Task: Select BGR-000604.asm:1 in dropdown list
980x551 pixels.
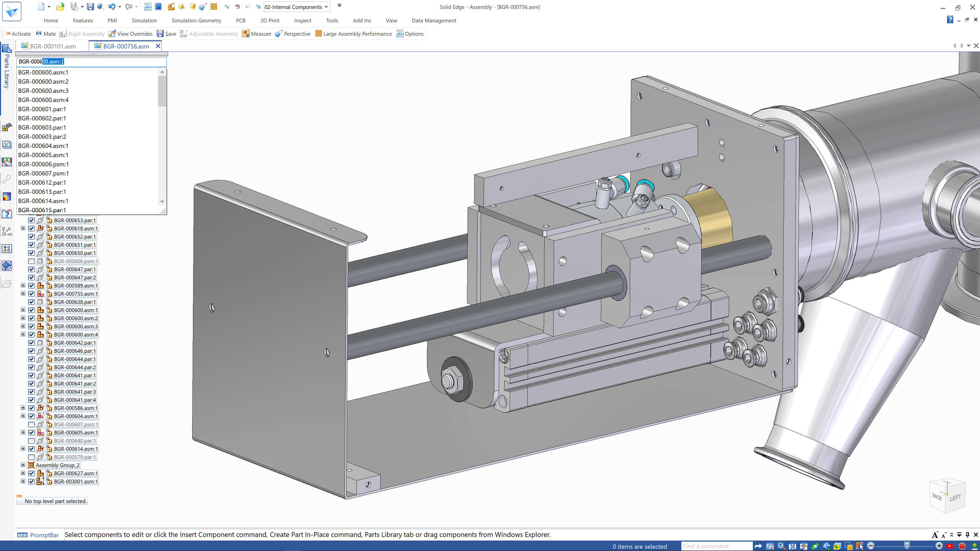Action: (x=43, y=146)
